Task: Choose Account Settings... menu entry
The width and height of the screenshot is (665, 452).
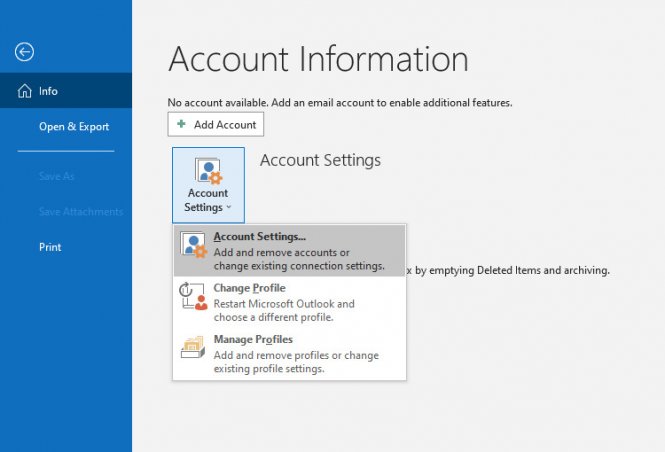Action: (x=290, y=251)
